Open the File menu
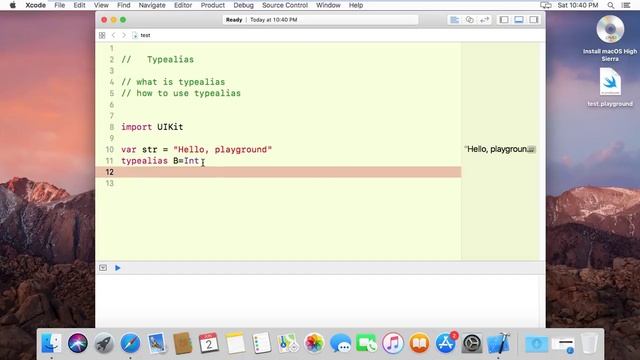640x360 pixels. (60, 5)
